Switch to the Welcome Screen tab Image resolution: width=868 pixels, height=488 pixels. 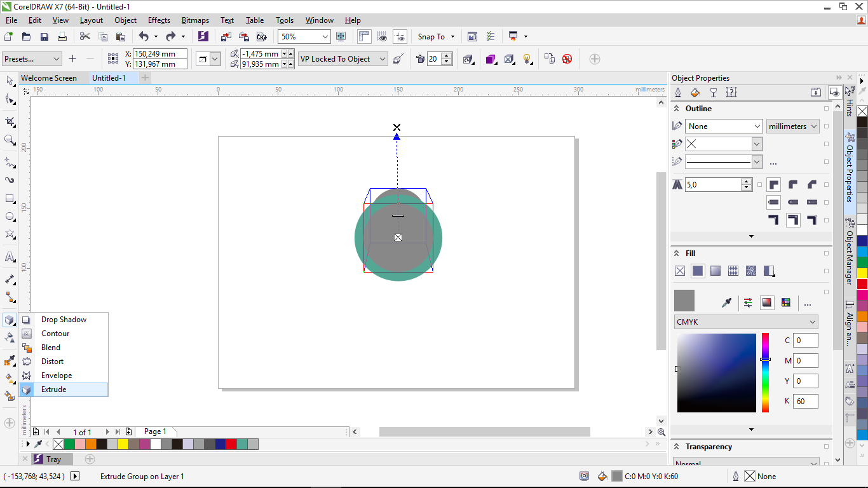tap(50, 78)
